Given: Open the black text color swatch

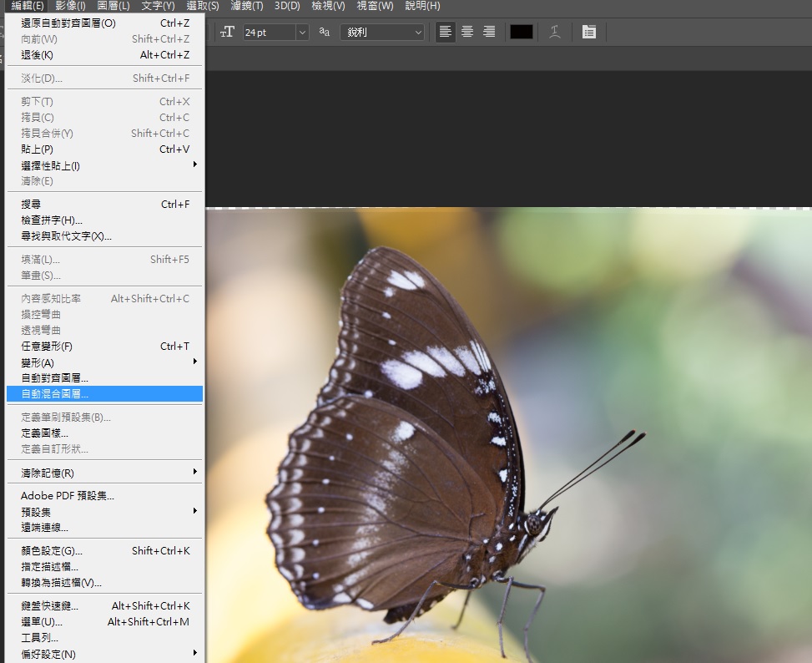Looking at the screenshot, I should 522,32.
